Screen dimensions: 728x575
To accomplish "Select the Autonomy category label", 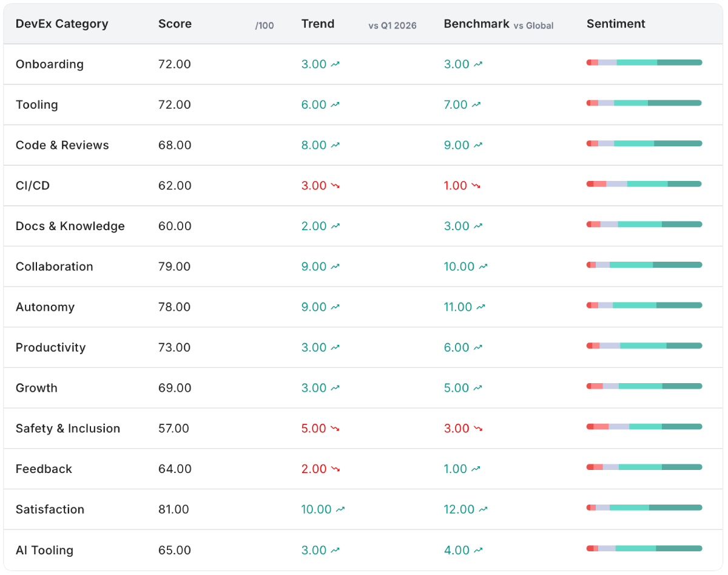I will (45, 307).
